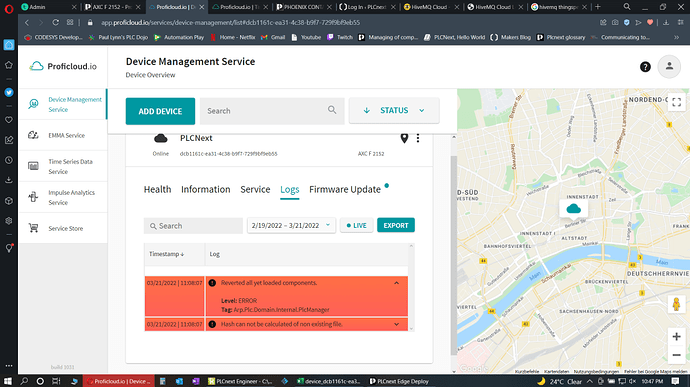Open PLCnext Edge Deploy taskbar item
This screenshot has height=387, width=690.
(x=399, y=381)
